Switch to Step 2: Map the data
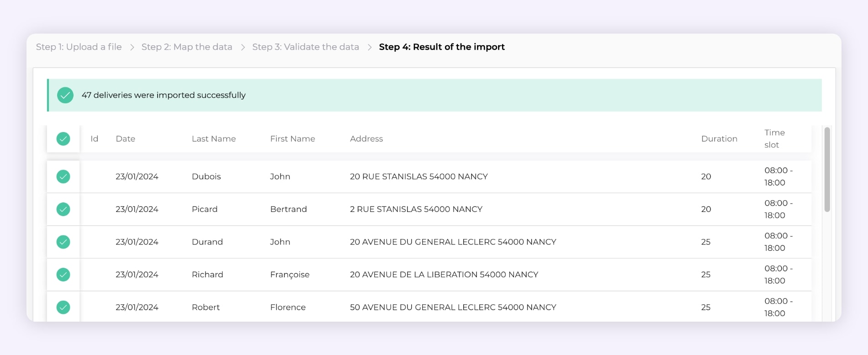 (187, 47)
